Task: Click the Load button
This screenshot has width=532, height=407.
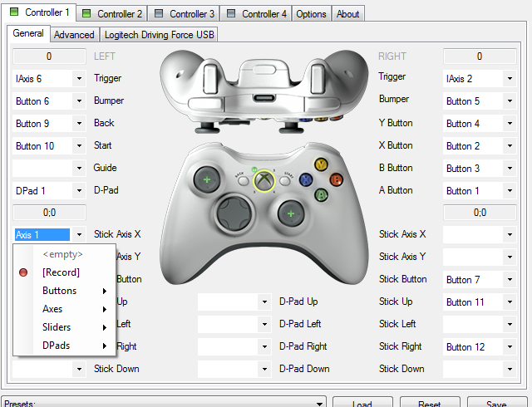Action: pos(362,402)
